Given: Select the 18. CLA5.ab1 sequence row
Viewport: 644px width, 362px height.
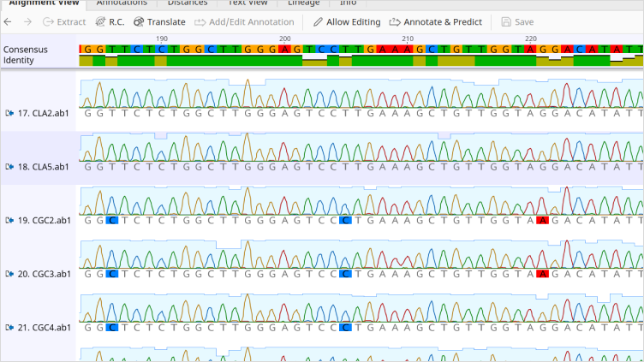Looking at the screenshot, I should pos(43,166).
